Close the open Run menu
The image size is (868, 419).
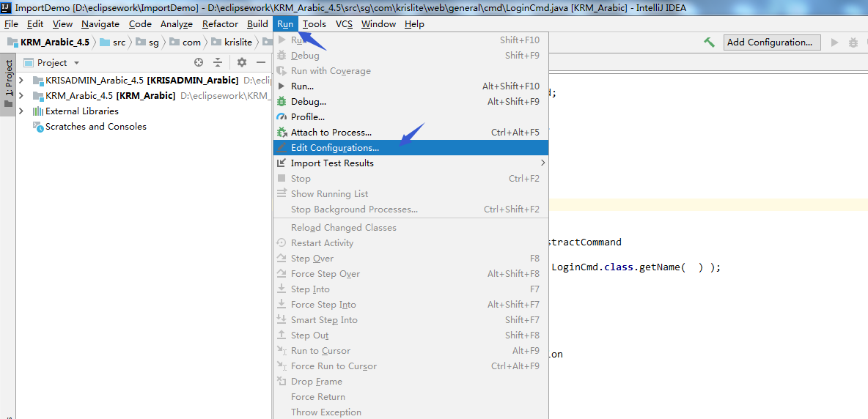tap(285, 23)
